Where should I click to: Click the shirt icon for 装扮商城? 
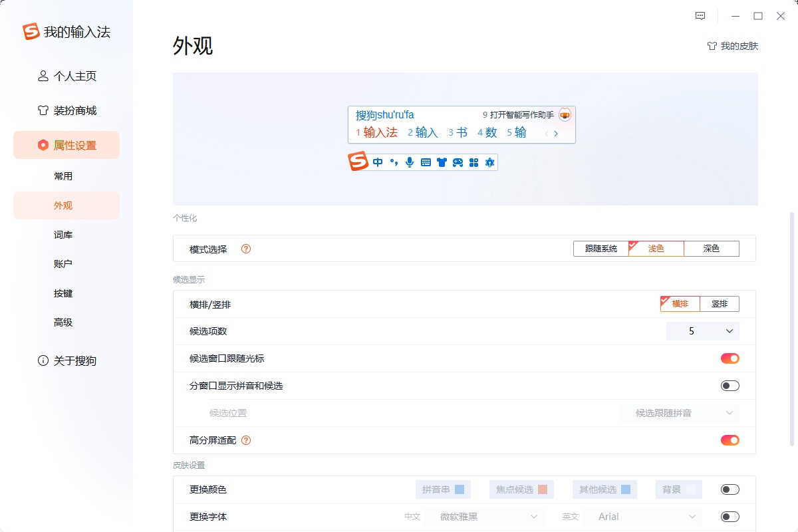click(x=43, y=110)
